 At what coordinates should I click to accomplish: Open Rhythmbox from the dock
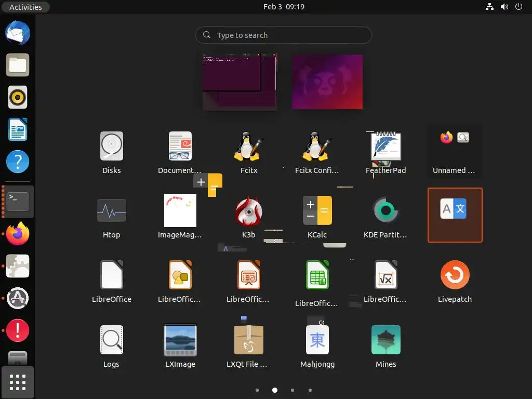coord(18,97)
